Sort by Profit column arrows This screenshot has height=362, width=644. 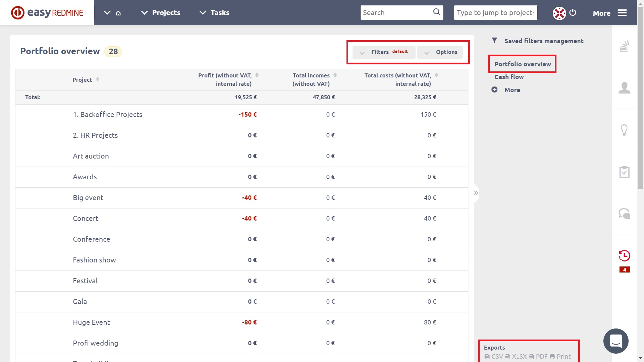(257, 75)
